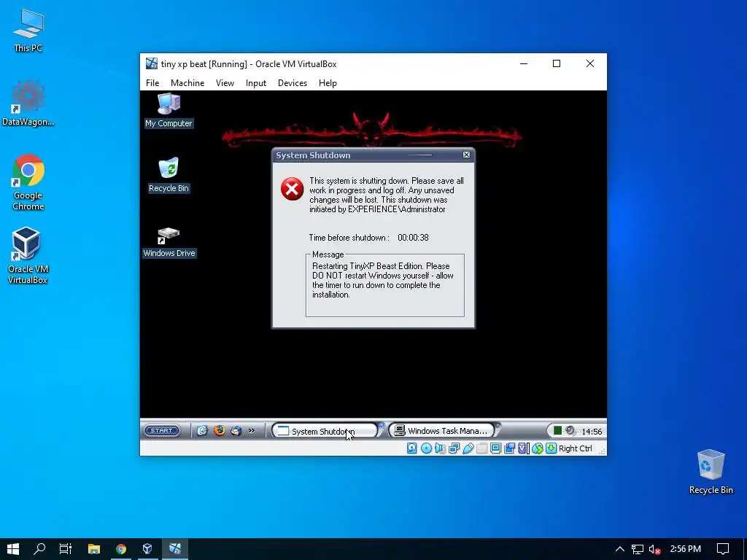The width and height of the screenshot is (747, 560).
Task: Click VirtualBox keyboard capture arrow icon
Action: coord(551,448)
